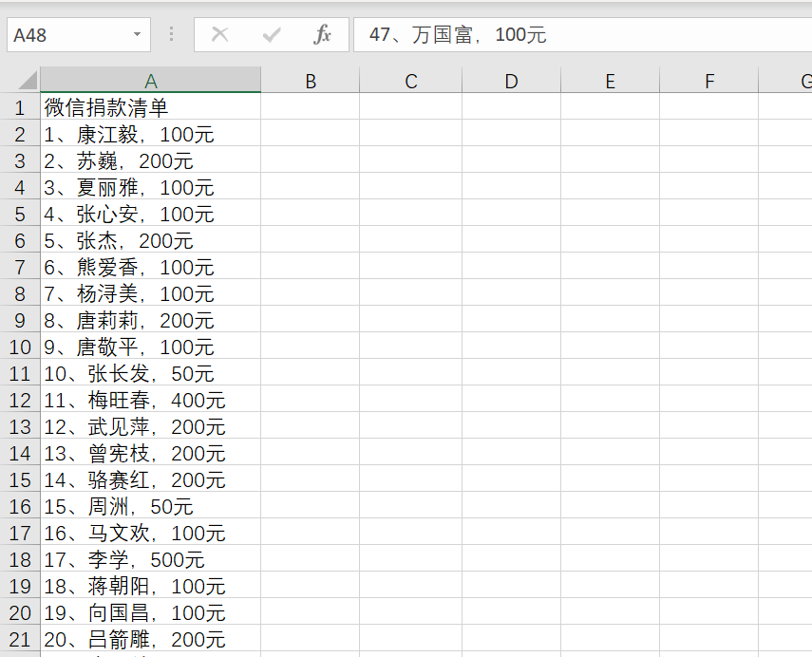Screen dimensions: 812x657
Task: Select row 10 header
Action: click(x=20, y=347)
